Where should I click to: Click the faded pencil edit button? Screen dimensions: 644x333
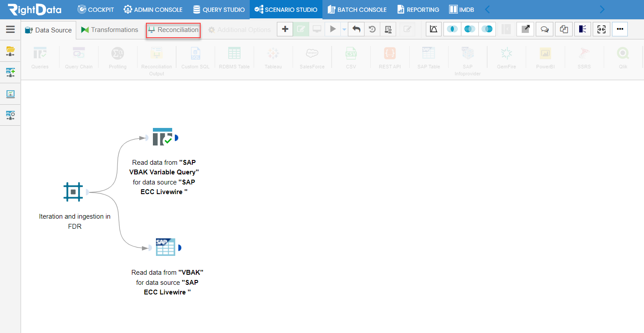[407, 29]
